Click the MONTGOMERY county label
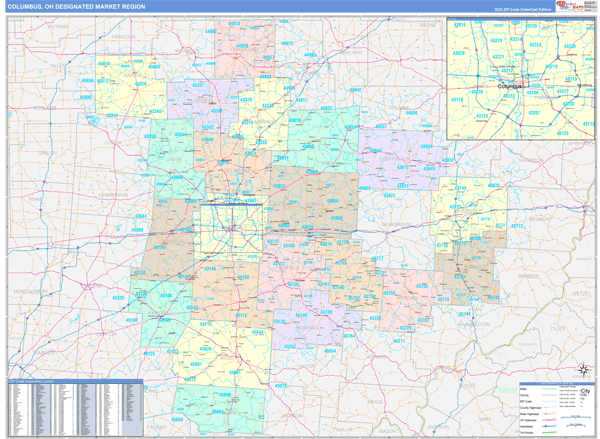Viewport: 600px width, 439px height. click(31, 291)
